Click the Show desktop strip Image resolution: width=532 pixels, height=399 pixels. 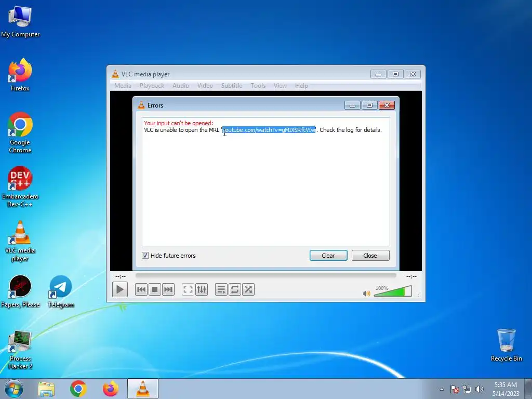click(x=528, y=389)
